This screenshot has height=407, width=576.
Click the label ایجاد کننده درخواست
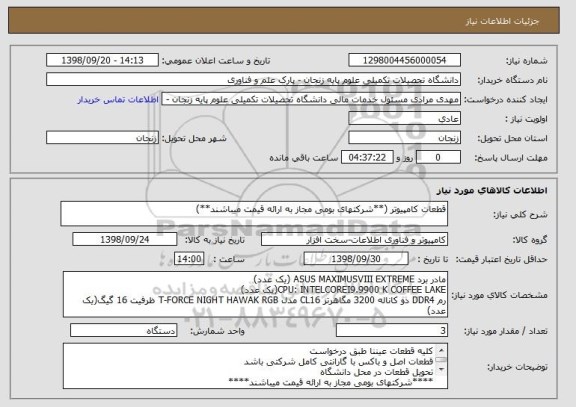[x=505, y=100]
